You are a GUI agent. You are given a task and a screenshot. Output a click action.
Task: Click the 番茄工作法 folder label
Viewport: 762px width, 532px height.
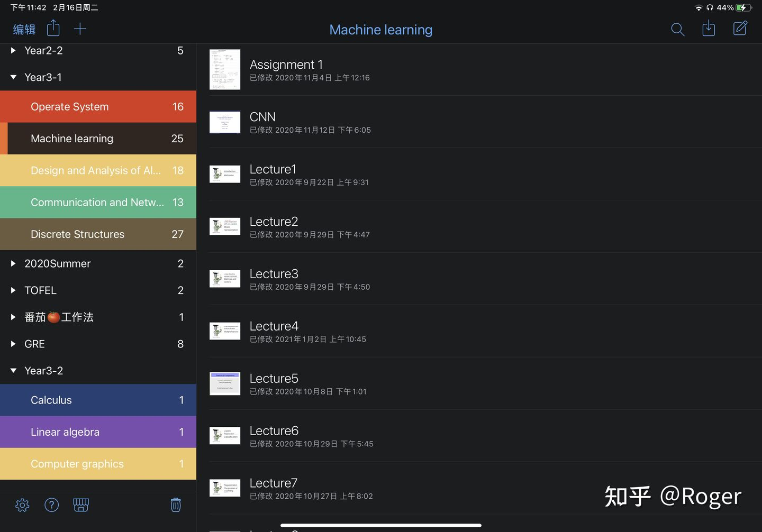coord(59,317)
